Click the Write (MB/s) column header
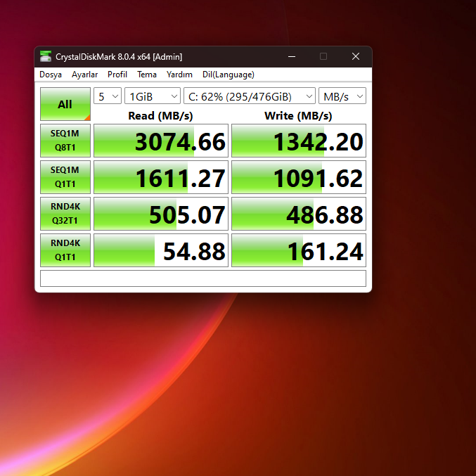Image resolution: width=476 pixels, height=476 pixels. [x=298, y=116]
